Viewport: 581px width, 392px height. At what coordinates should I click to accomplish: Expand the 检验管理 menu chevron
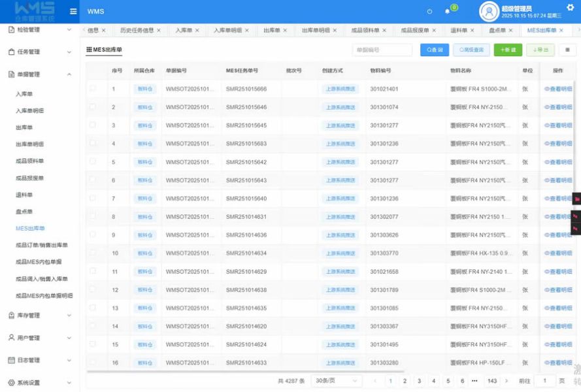[69, 29]
